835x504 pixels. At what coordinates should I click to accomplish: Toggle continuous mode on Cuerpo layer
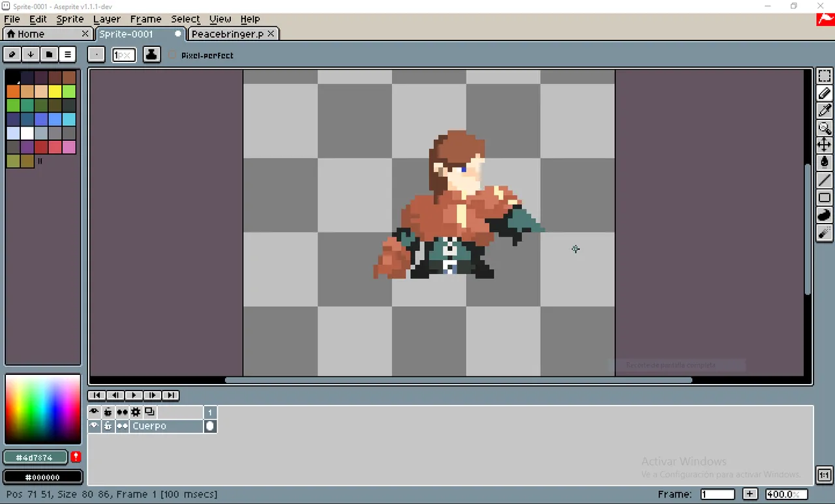click(x=122, y=426)
